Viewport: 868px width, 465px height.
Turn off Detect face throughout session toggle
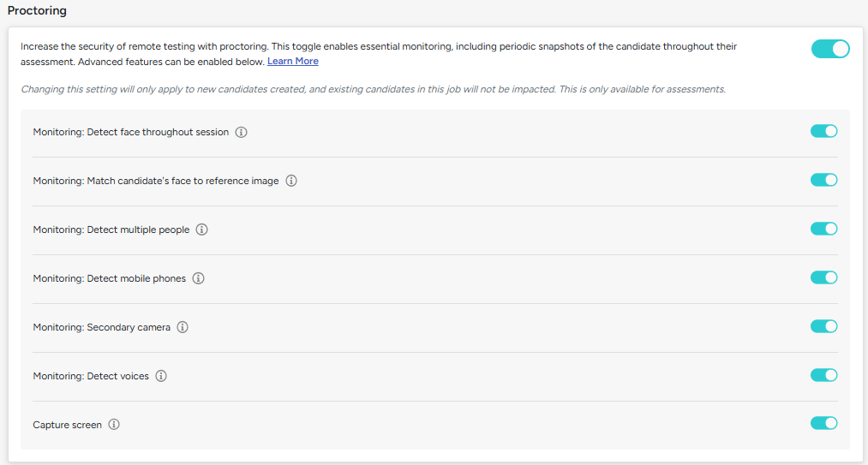823,131
